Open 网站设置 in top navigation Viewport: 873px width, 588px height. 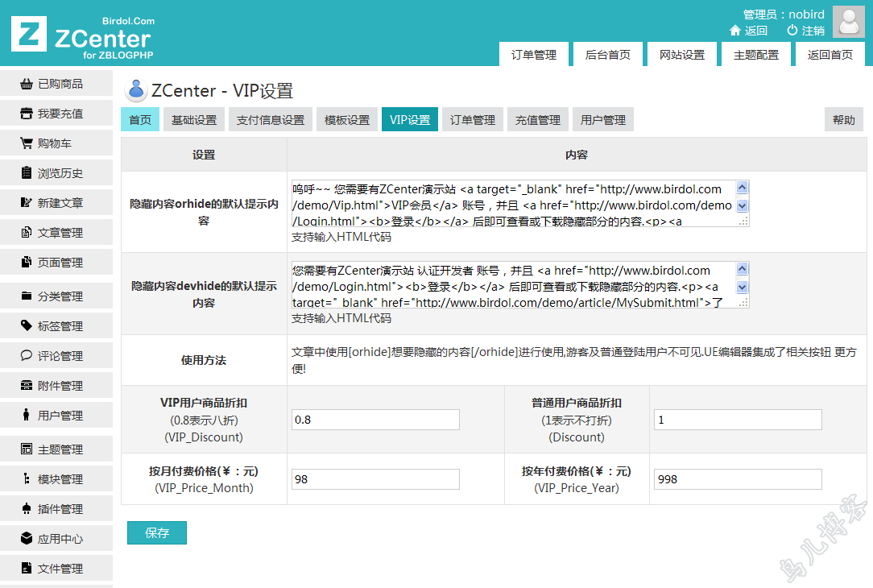pos(682,55)
